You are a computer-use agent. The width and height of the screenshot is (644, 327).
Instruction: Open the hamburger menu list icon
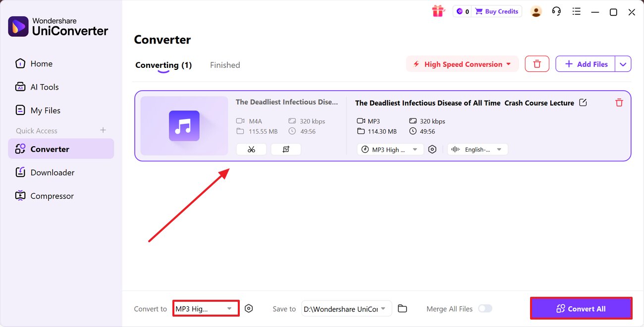(x=576, y=11)
